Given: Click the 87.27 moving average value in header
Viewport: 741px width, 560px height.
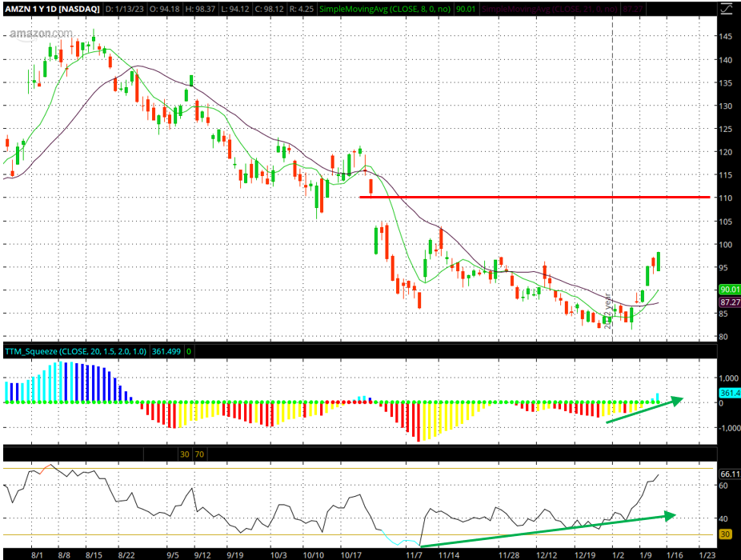Looking at the screenshot, I should coord(632,9).
